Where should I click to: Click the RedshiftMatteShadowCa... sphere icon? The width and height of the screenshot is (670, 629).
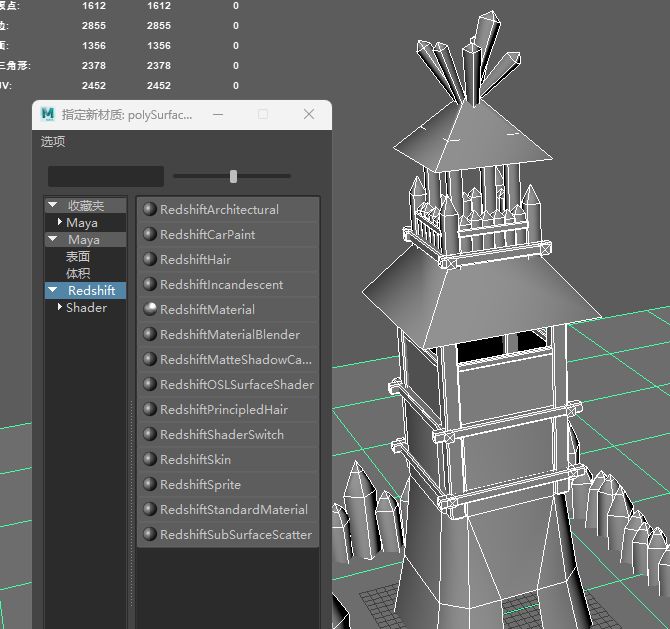[x=150, y=359]
